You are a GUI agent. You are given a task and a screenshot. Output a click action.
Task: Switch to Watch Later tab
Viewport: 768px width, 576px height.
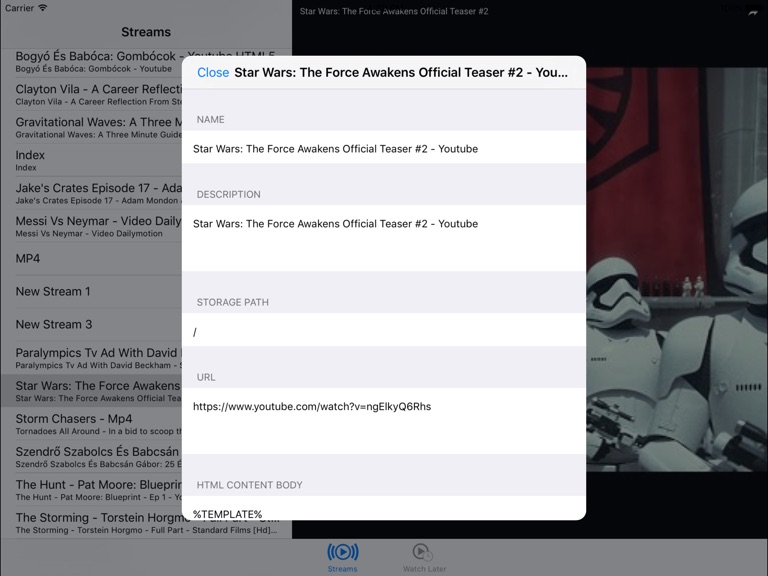(424, 558)
